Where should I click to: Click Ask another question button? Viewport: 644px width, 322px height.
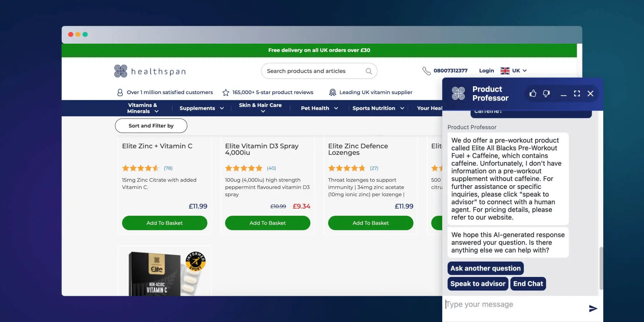(486, 268)
